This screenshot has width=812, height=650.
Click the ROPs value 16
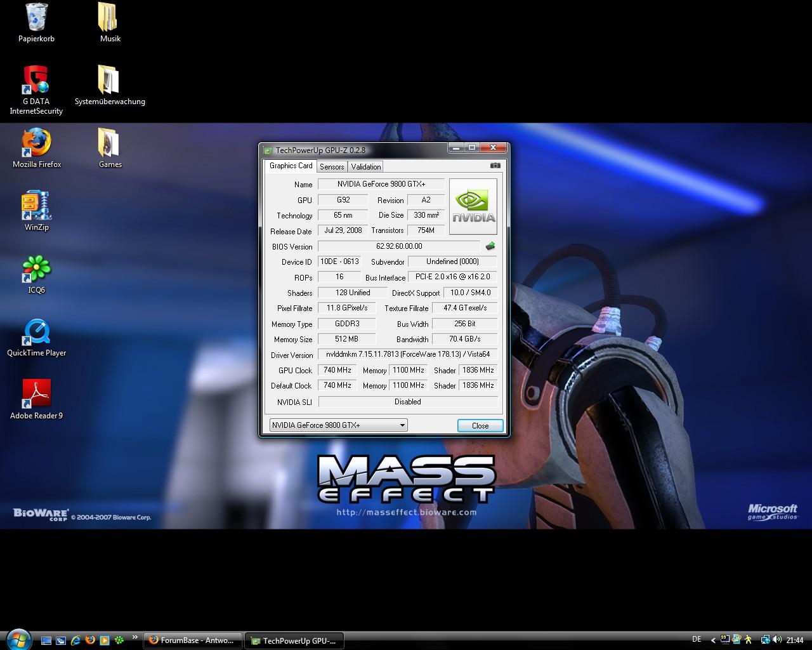click(339, 277)
